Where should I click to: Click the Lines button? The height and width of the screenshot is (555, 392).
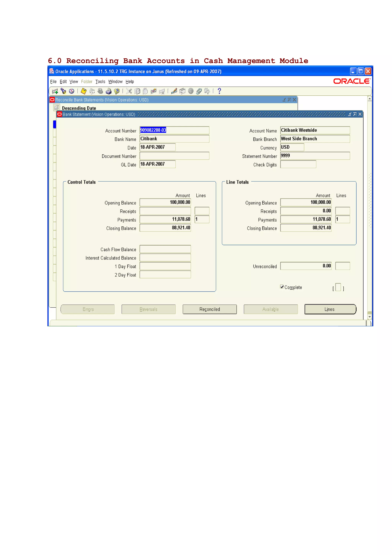coord(330,309)
